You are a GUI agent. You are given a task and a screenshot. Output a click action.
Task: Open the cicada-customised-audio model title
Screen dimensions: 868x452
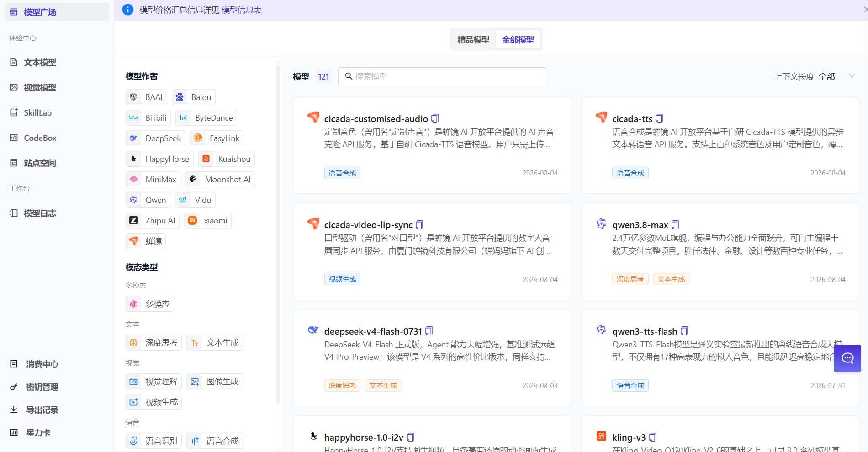pos(376,119)
